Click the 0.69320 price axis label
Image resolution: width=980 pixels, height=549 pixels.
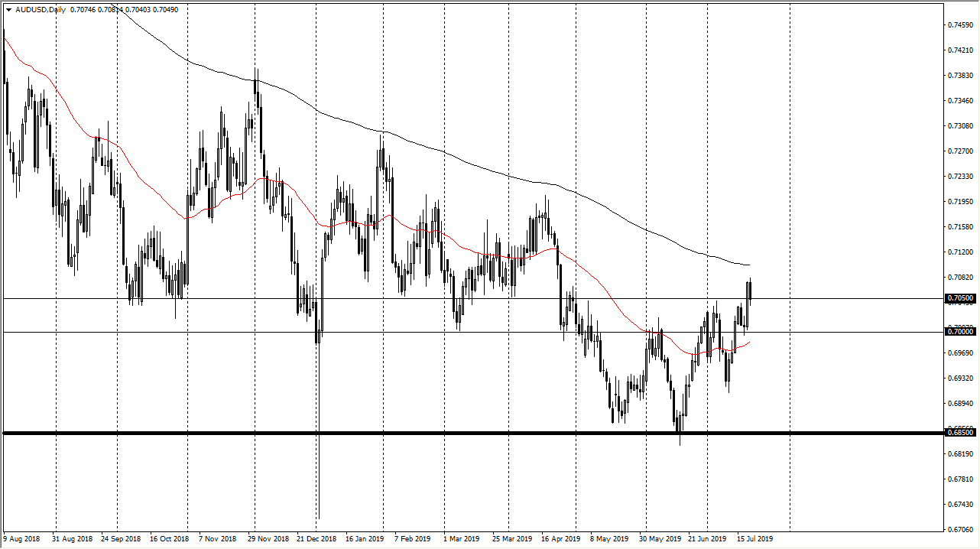(x=959, y=378)
